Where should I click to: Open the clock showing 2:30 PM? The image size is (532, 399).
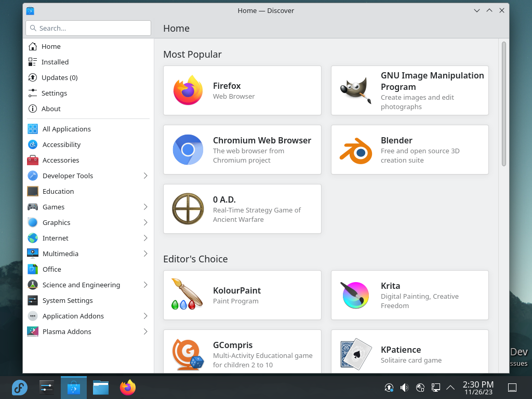(478, 388)
